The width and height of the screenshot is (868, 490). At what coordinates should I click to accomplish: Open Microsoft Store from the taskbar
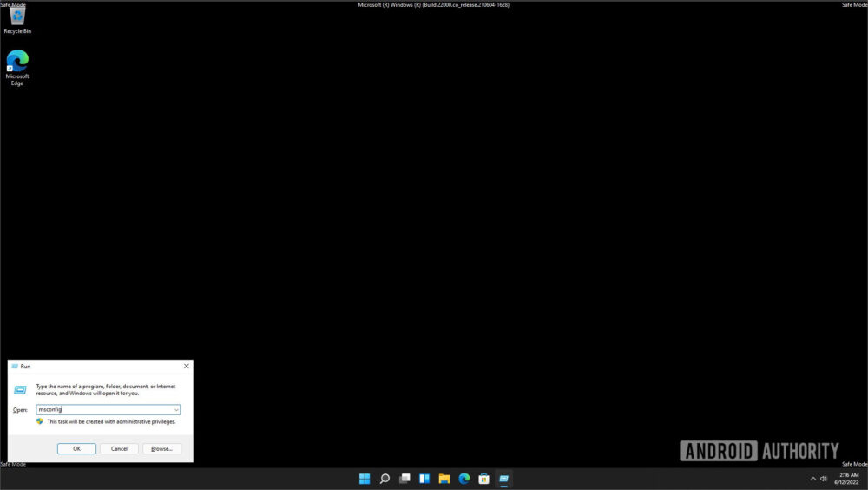[484, 479]
